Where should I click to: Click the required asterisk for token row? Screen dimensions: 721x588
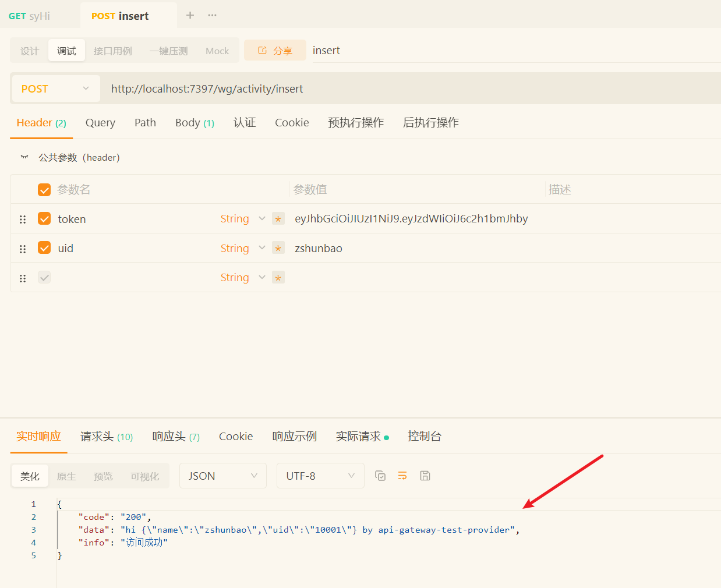tap(278, 219)
